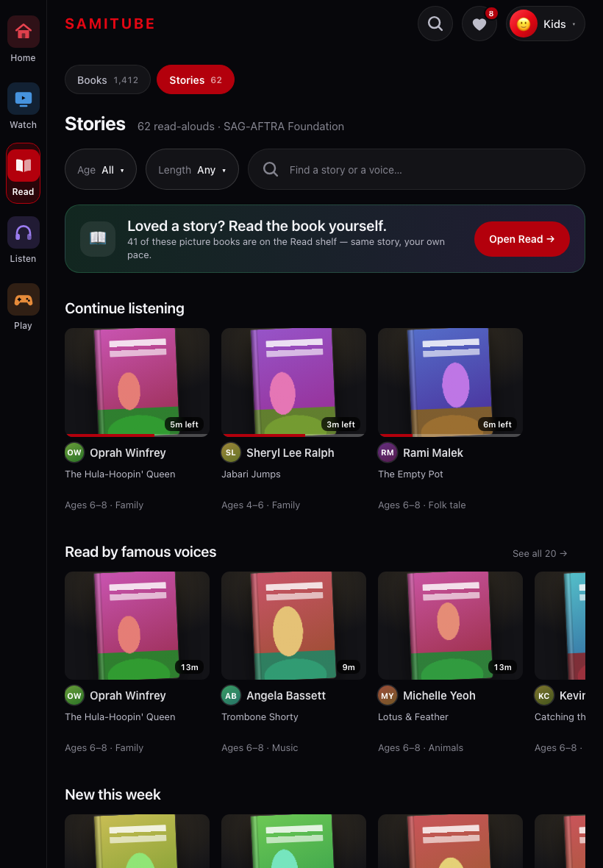Click the MY narrator avatar
Viewport: 603px width, 868px height.
coord(388,695)
